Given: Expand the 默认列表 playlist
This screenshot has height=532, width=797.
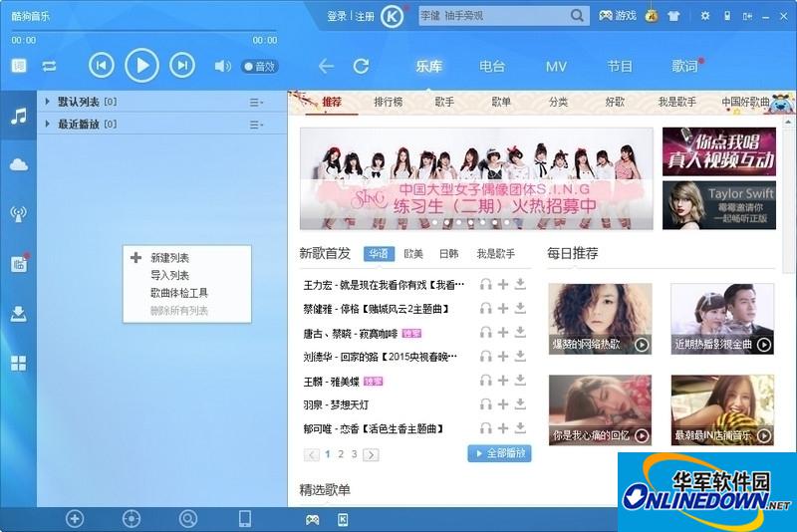Looking at the screenshot, I should (x=47, y=102).
